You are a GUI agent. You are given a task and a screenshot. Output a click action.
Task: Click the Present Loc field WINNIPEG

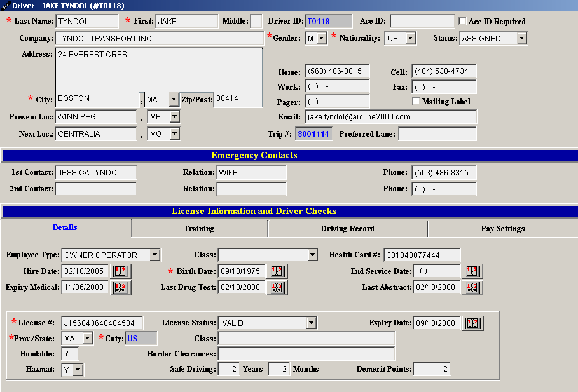point(96,117)
